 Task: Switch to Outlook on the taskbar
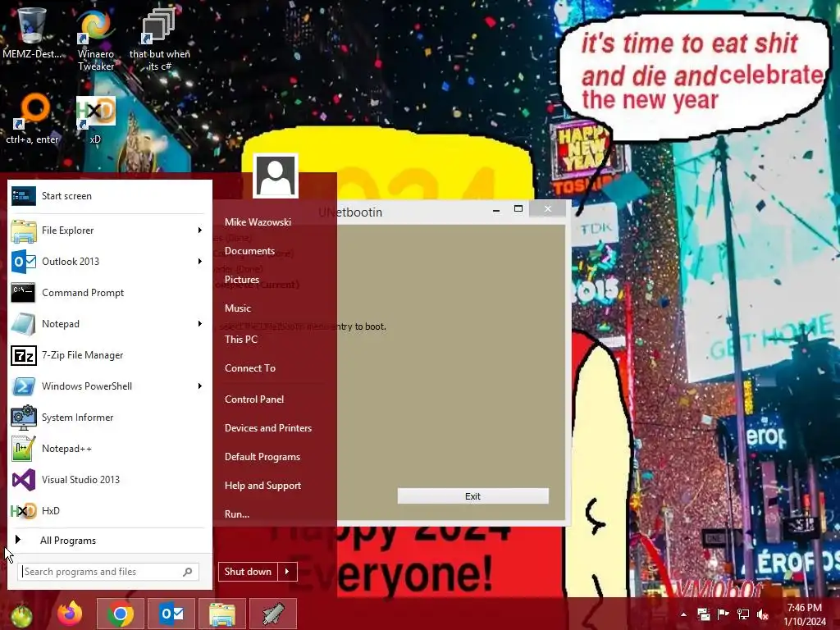coord(171,614)
